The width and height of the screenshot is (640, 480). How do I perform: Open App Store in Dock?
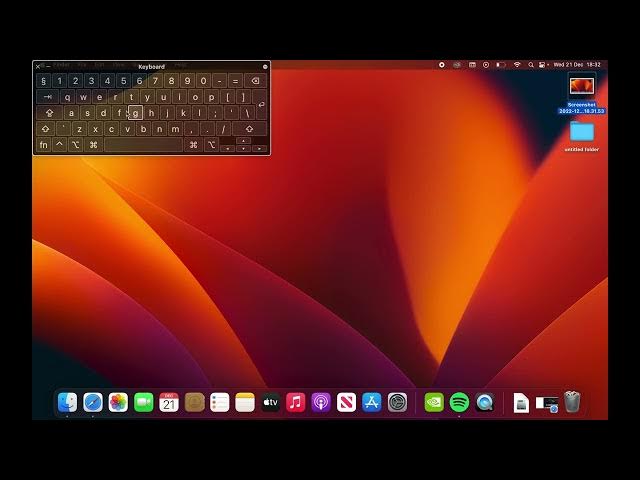point(371,402)
